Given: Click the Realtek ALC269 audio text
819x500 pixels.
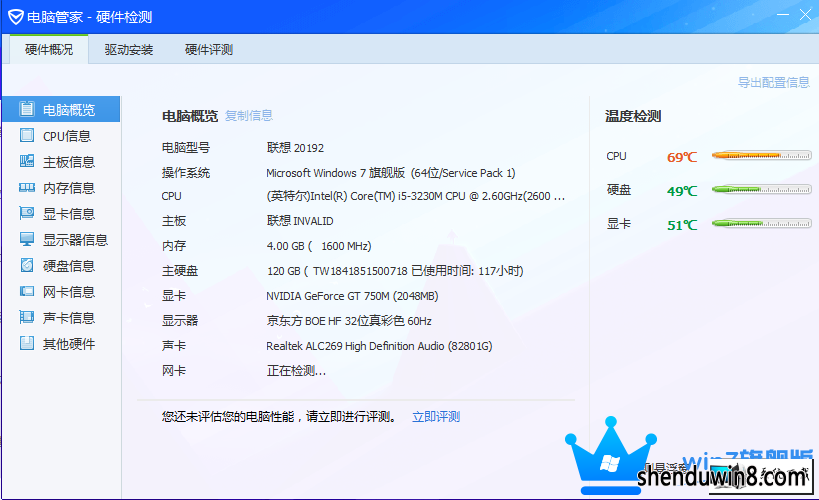Looking at the screenshot, I should click(379, 346).
